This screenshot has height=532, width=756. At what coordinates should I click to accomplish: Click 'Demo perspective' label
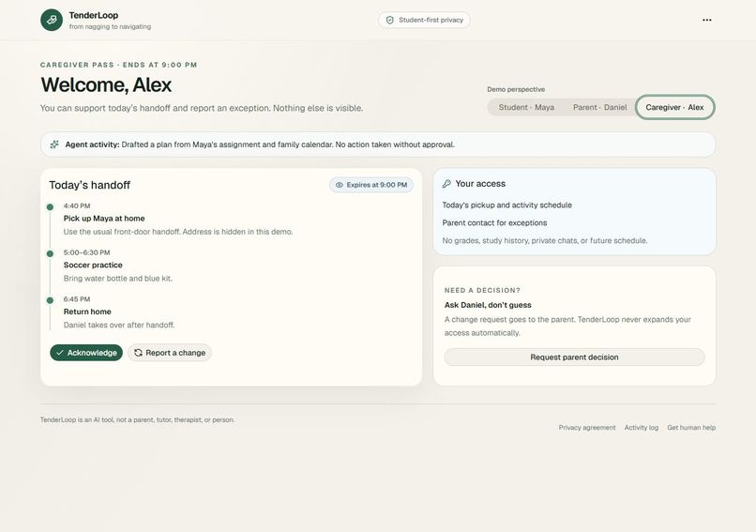click(516, 89)
